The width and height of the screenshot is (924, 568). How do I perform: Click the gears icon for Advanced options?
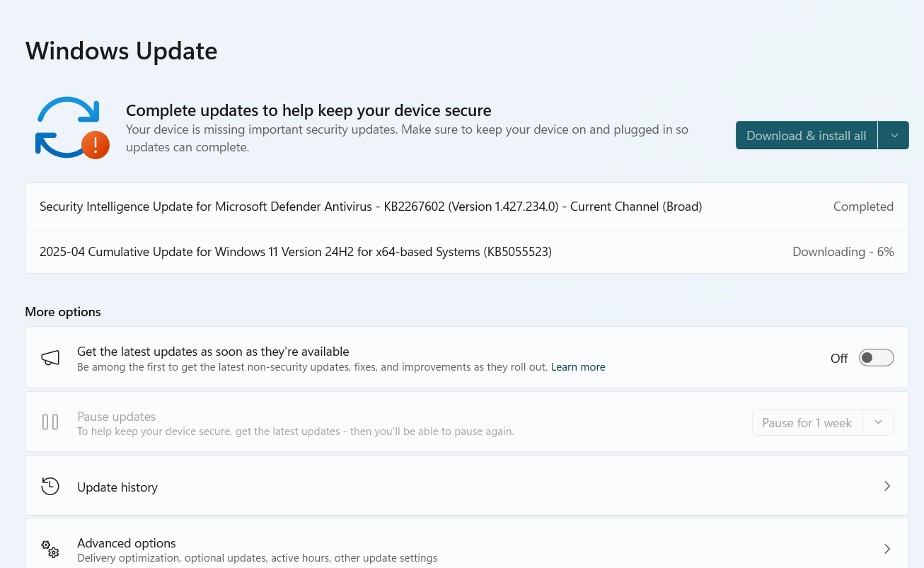pyautogui.click(x=50, y=549)
